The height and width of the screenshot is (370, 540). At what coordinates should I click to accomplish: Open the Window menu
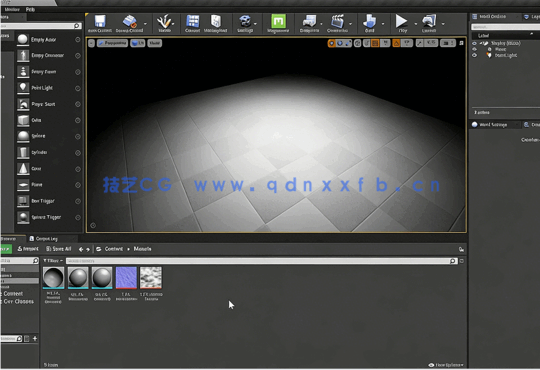pyautogui.click(x=12, y=9)
